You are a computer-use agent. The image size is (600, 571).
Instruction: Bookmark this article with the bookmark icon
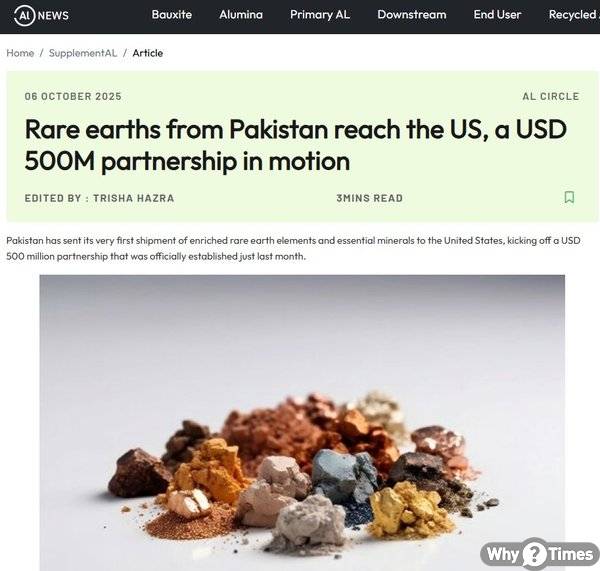[x=569, y=197]
